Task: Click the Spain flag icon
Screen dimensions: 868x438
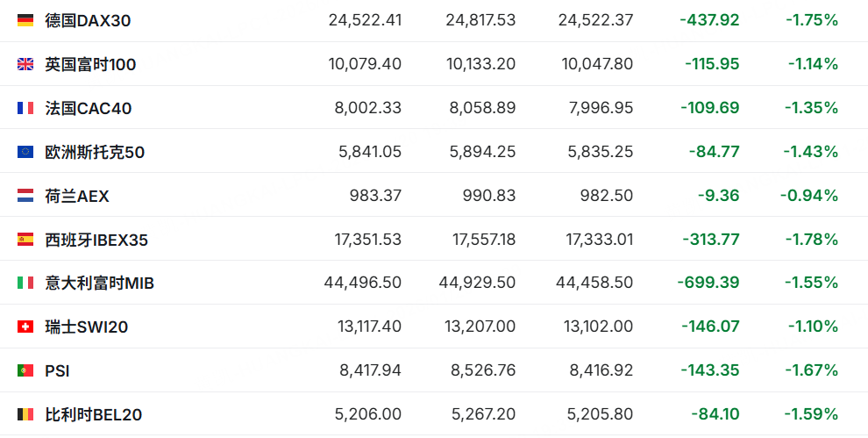Action: (x=25, y=240)
